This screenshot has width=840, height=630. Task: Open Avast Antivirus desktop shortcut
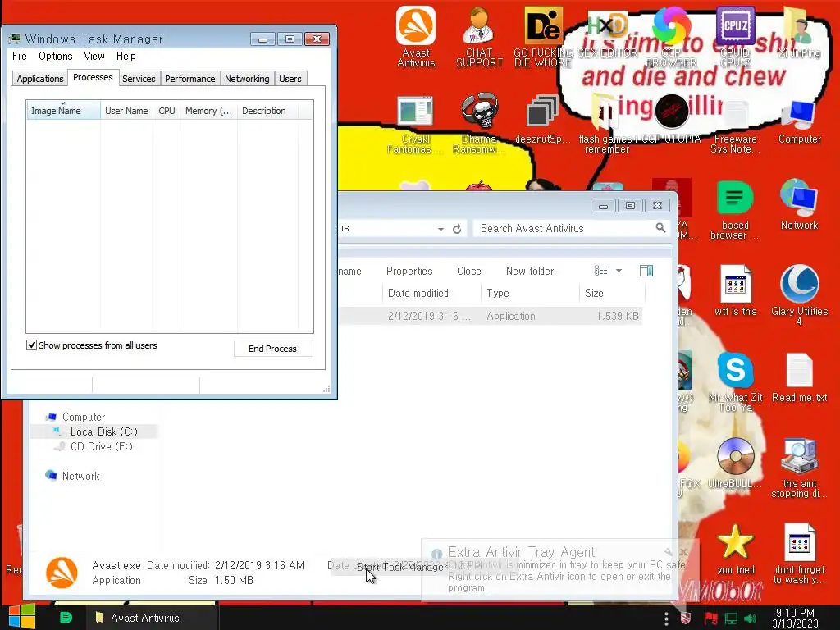416,36
